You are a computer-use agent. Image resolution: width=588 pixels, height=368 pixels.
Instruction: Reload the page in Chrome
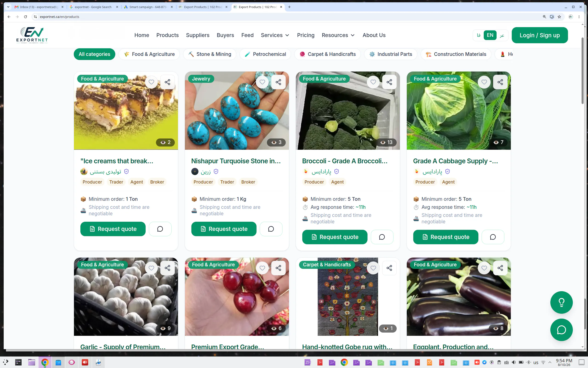point(25,17)
